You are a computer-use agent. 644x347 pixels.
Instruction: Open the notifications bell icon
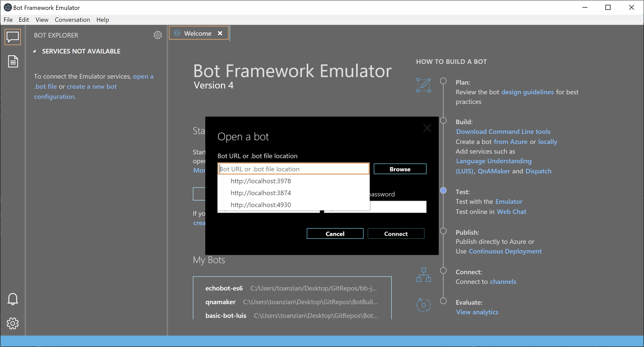(x=13, y=299)
